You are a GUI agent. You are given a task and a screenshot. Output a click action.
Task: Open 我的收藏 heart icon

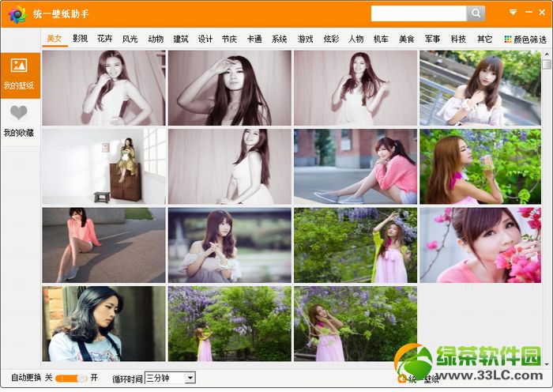click(x=19, y=112)
